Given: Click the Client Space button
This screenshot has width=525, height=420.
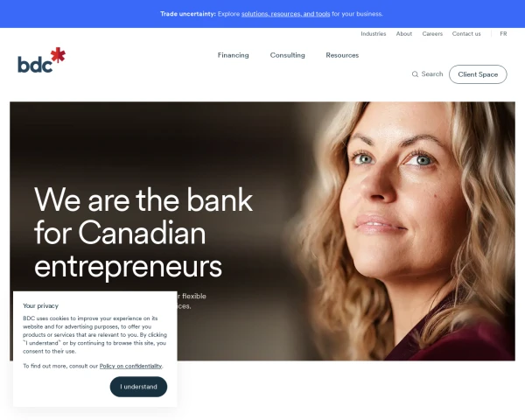Looking at the screenshot, I should [478, 74].
